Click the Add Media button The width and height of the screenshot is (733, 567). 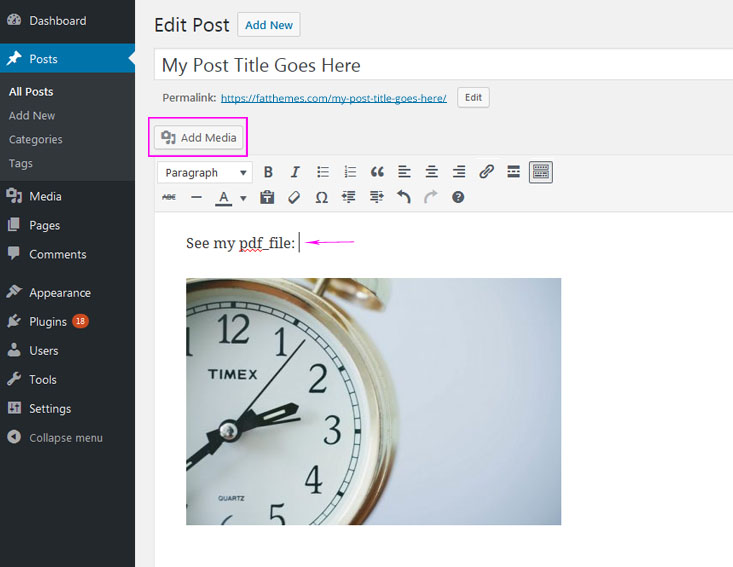[x=199, y=137]
